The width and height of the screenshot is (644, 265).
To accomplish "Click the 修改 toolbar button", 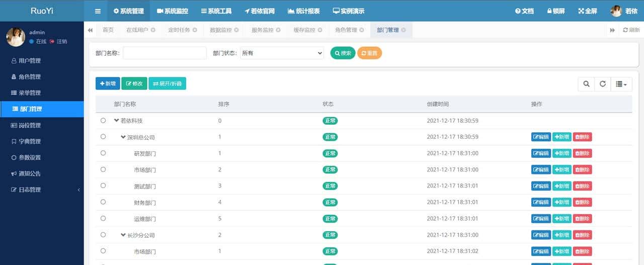I will [134, 83].
